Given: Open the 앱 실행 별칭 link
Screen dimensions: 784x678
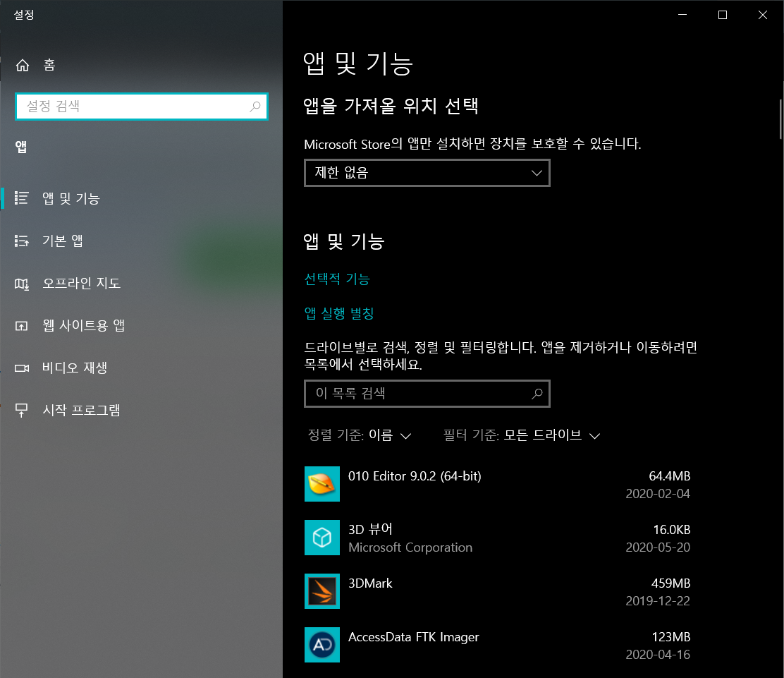Looking at the screenshot, I should pos(339,313).
